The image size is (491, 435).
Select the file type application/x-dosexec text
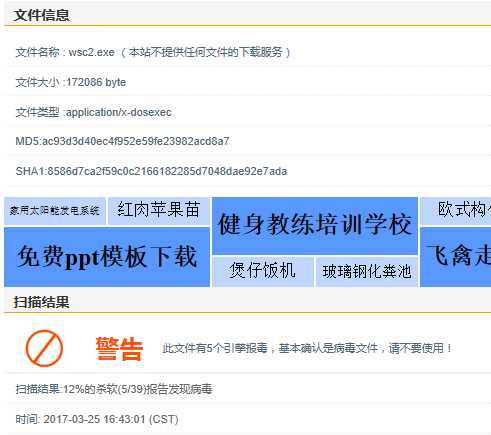(x=119, y=112)
